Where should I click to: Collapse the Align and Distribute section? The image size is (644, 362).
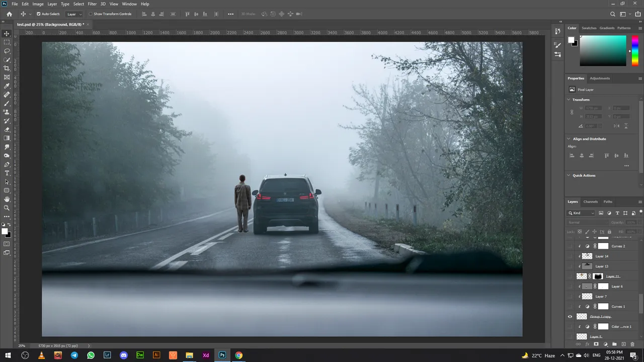(x=569, y=139)
